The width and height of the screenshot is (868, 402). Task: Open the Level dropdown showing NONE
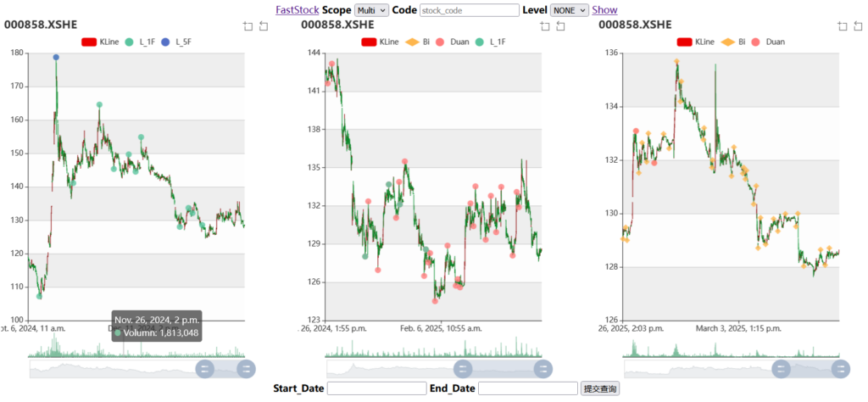pos(570,10)
